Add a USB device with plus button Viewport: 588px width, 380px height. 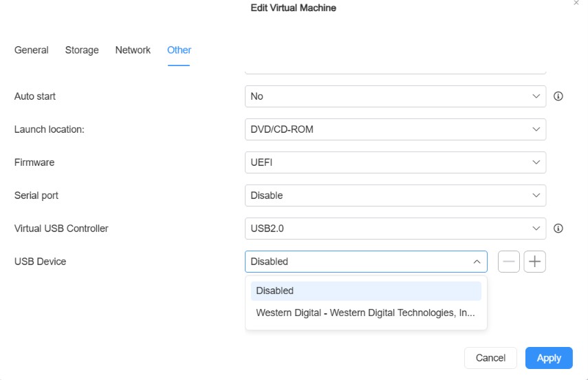535,262
